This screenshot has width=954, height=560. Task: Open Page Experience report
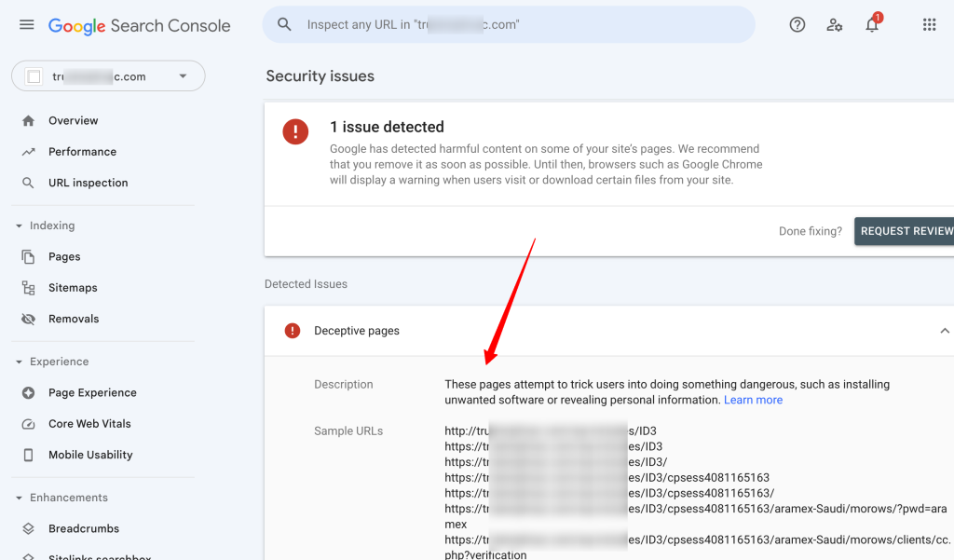pos(92,392)
